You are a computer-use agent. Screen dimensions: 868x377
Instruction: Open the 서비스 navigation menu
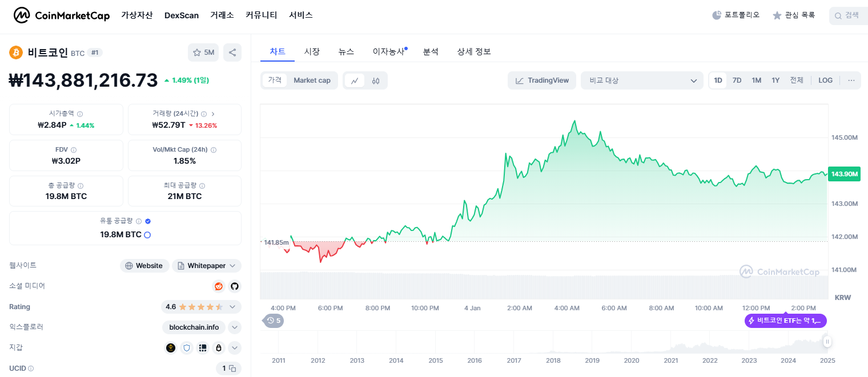coord(301,15)
